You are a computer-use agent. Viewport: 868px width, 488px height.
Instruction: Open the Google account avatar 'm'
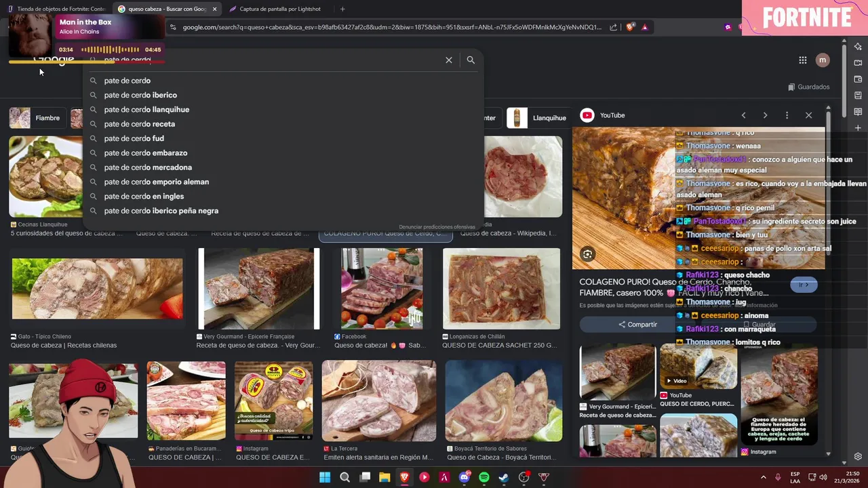pyautogui.click(x=823, y=60)
